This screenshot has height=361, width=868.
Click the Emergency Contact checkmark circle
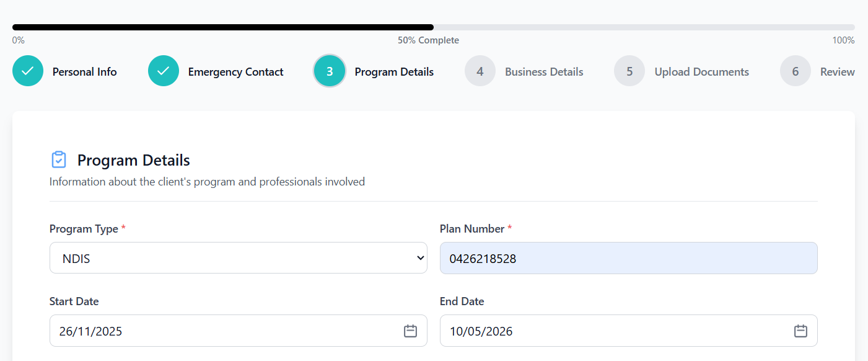pyautogui.click(x=164, y=71)
